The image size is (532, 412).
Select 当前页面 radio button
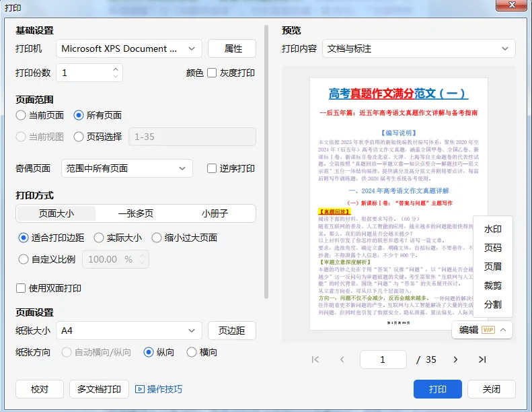point(21,115)
